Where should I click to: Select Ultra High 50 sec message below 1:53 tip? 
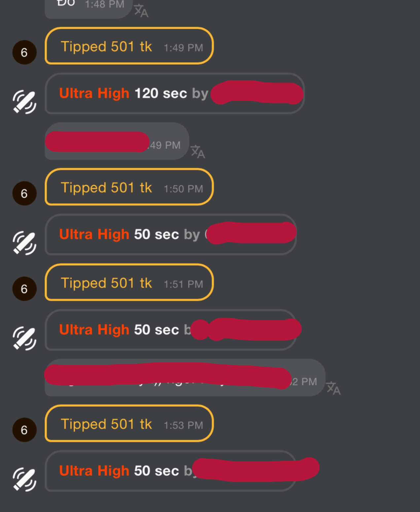pos(171,471)
